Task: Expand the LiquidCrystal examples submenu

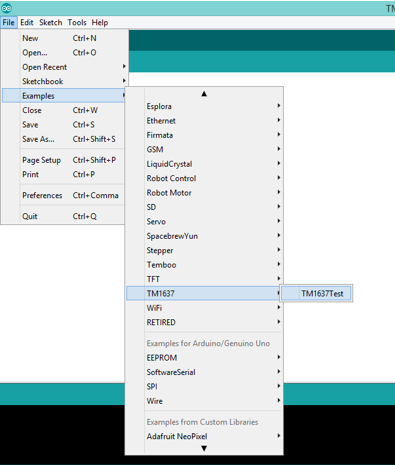Action: [204, 164]
